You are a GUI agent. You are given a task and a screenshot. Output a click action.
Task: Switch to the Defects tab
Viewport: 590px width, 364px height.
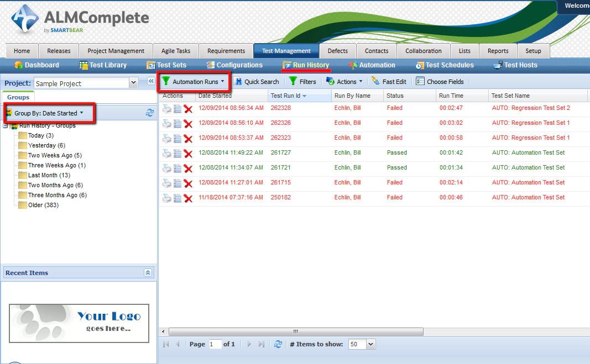337,51
